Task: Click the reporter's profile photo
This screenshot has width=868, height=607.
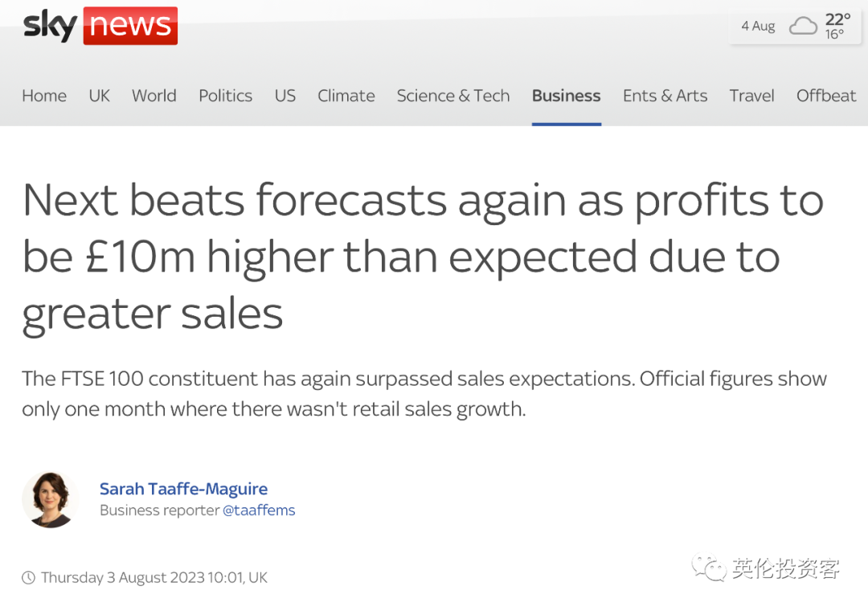Action: [50, 499]
